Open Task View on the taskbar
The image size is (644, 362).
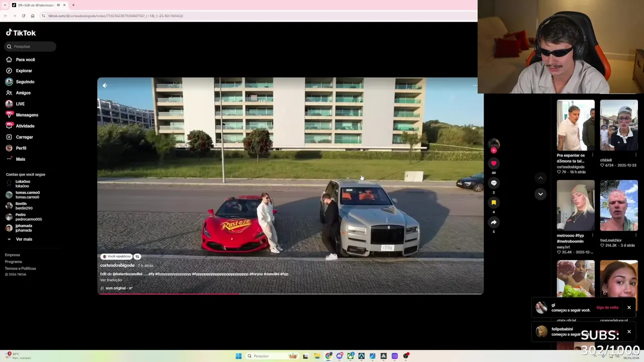coord(305,356)
